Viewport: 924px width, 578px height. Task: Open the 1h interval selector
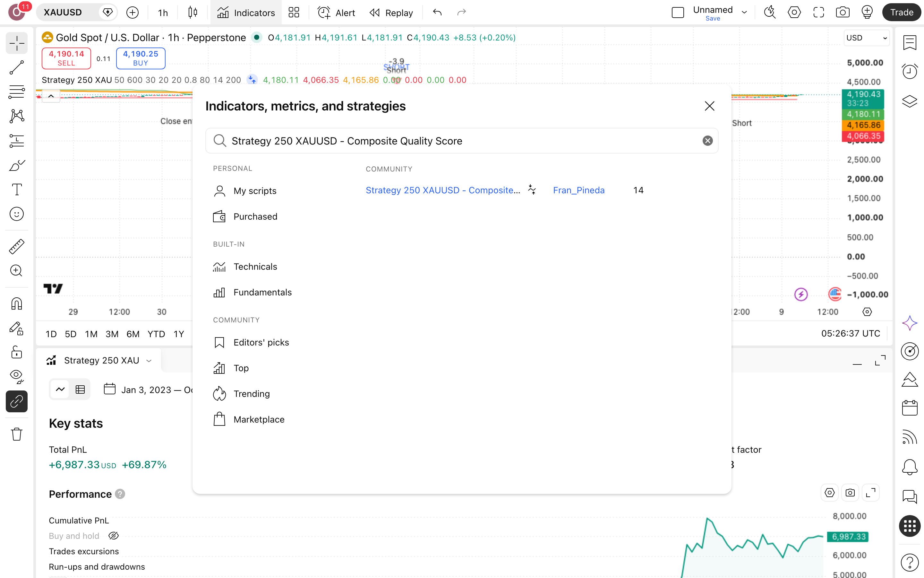[x=163, y=13]
